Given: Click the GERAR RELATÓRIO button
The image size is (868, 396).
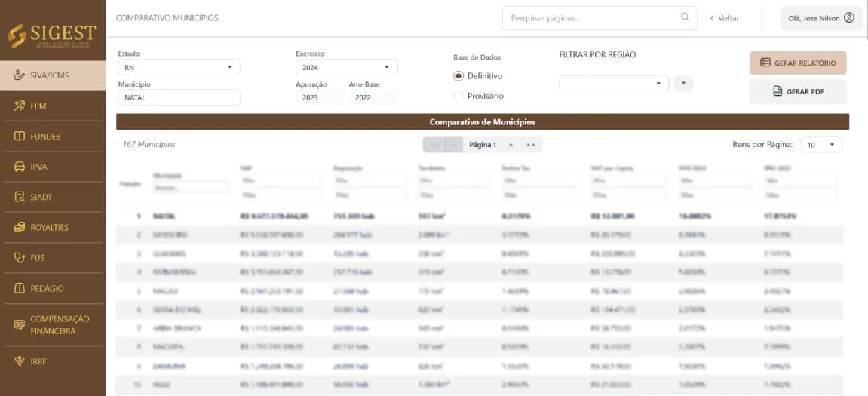Looking at the screenshot, I should [x=798, y=63].
